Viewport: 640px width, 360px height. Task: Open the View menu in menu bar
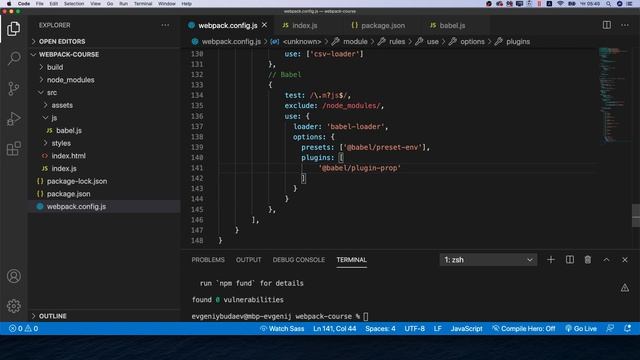[x=96, y=4]
